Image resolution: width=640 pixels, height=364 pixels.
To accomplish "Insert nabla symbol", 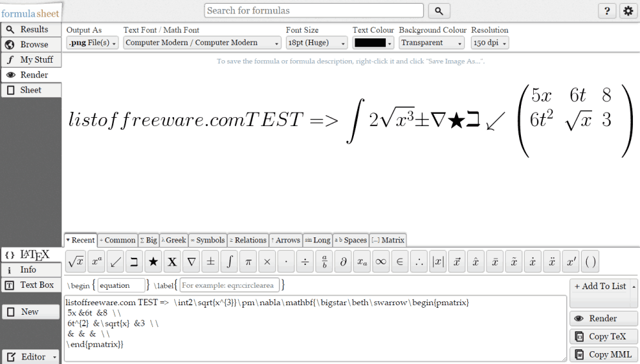I will [191, 262].
